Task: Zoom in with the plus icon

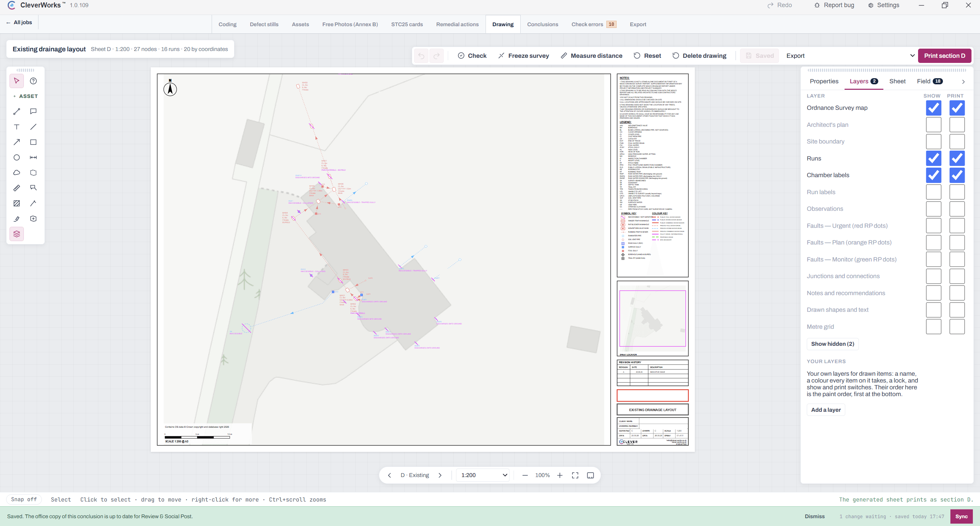Action: coord(560,475)
